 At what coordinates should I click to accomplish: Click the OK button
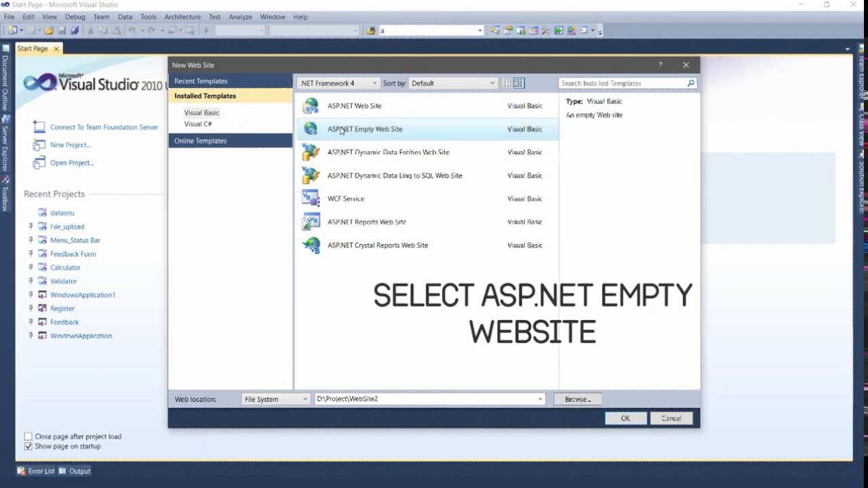(x=625, y=418)
